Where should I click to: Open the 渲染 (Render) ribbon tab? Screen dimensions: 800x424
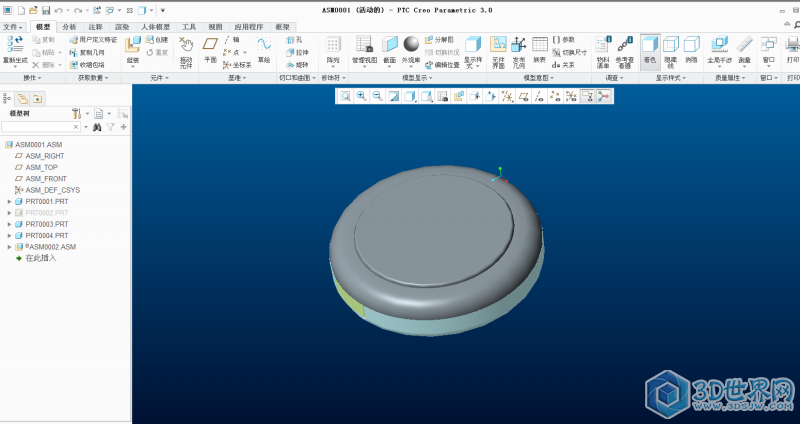122,27
